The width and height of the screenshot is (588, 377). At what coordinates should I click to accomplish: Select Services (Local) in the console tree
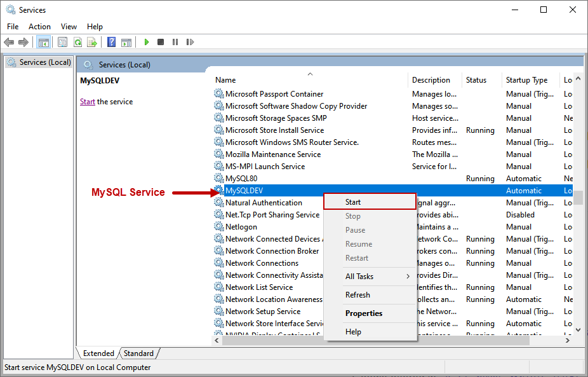tap(38, 62)
